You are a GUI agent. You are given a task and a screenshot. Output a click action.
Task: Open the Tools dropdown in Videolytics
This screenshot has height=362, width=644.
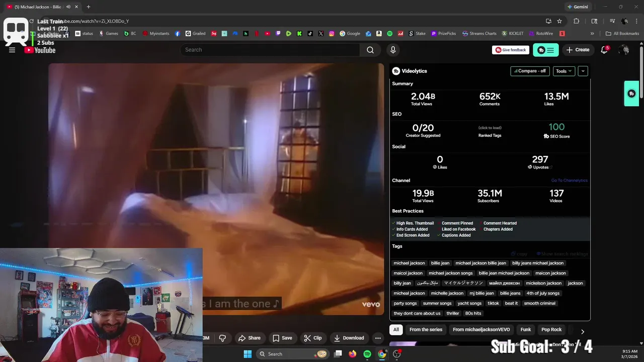click(564, 71)
